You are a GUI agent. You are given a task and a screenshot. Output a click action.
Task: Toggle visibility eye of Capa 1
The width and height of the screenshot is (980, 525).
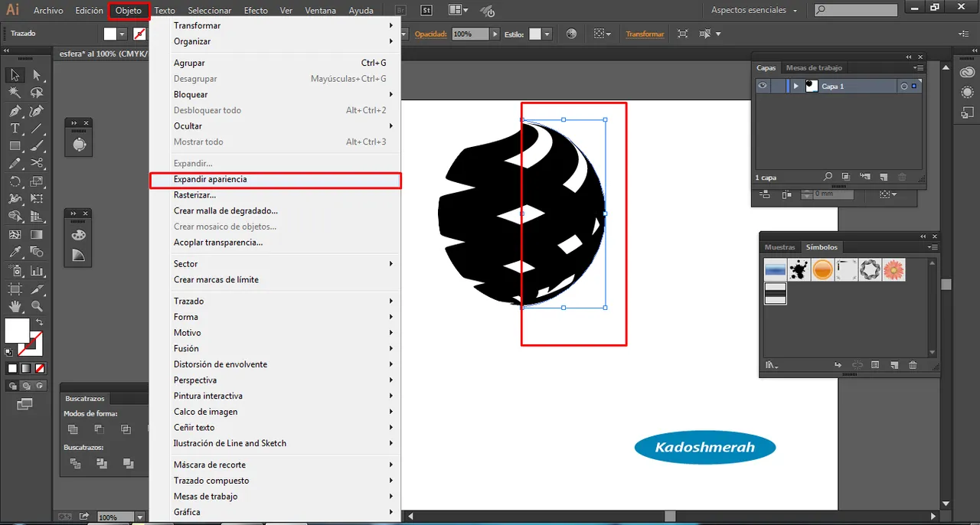(763, 86)
